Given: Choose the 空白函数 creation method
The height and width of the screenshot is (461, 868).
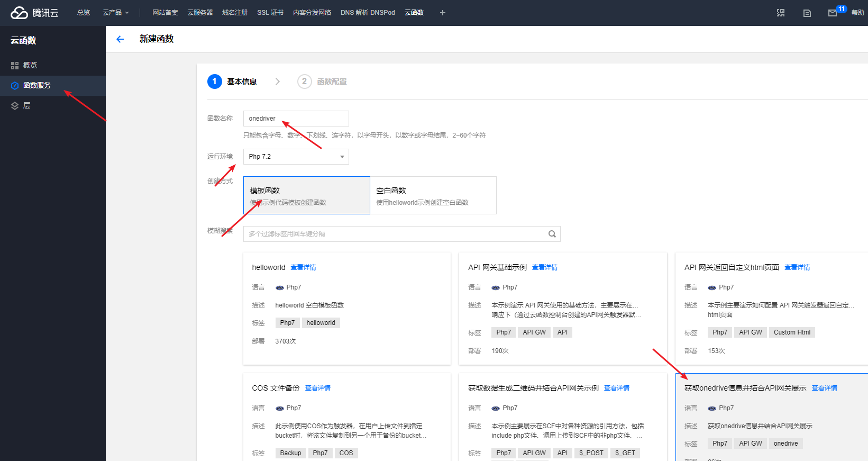Looking at the screenshot, I should click(x=433, y=195).
